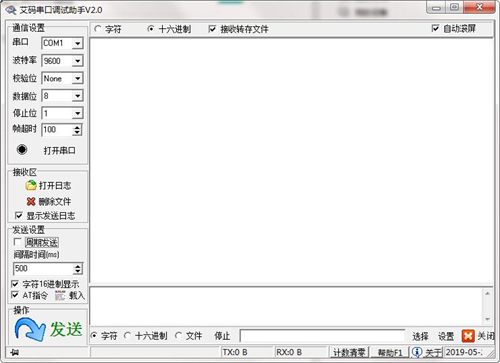Image resolution: width=500 pixels, height=363 pixels.
Task: Click the 帧超时 value field 100
Action: point(57,130)
